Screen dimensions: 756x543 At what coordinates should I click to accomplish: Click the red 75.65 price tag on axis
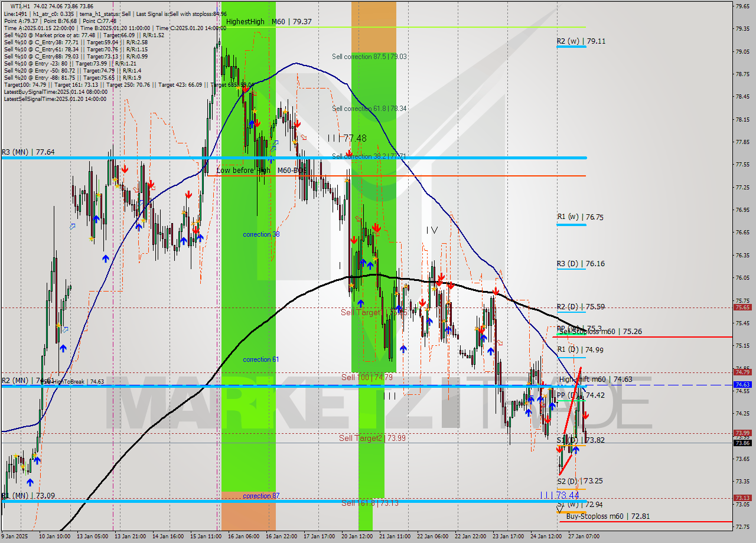[x=743, y=307]
